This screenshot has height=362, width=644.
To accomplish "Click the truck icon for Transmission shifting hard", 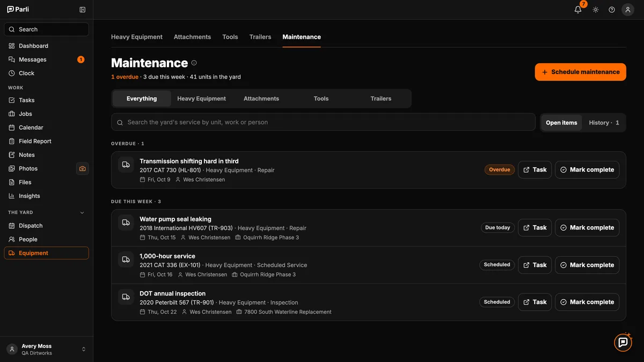I will tap(126, 165).
